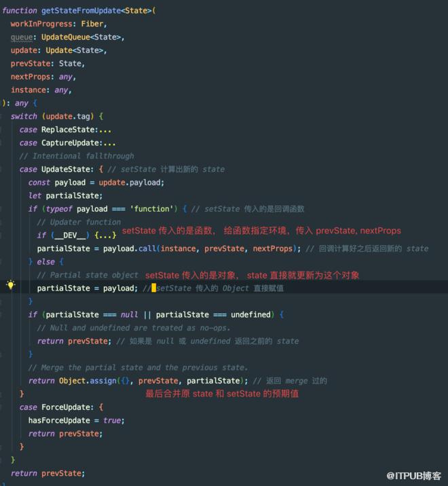Click the typeof keyword
Image resolution: width=448 pixels, height=486 pixels.
59,209
